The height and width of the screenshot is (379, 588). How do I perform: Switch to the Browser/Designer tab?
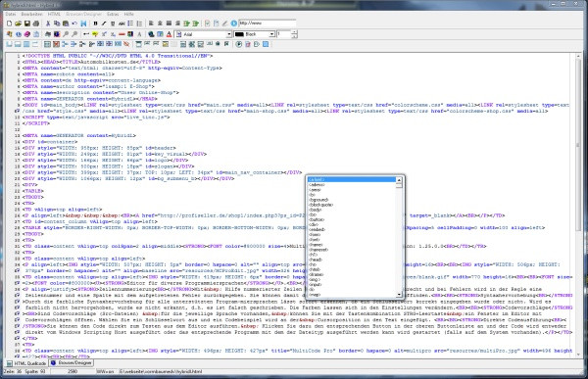pos(72,363)
